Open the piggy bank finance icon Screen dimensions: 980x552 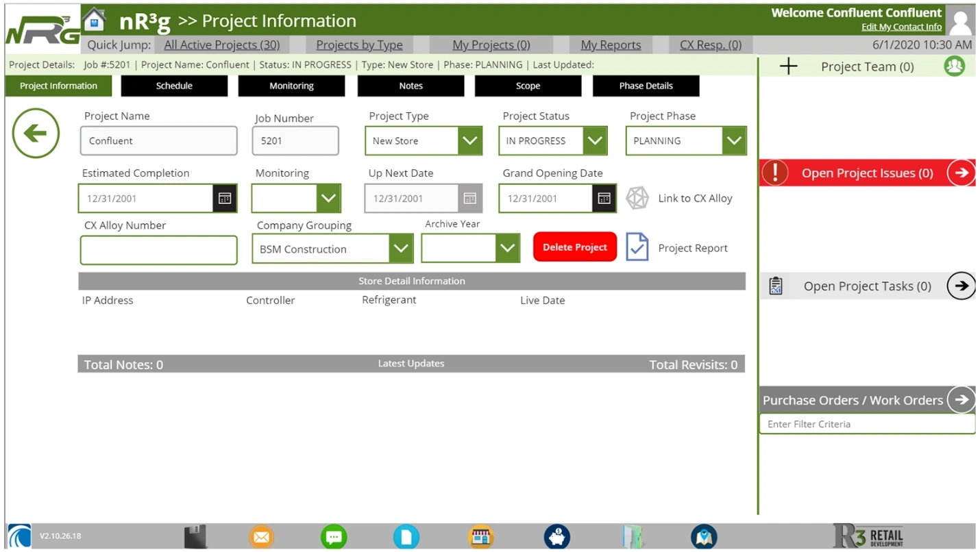[x=556, y=537]
